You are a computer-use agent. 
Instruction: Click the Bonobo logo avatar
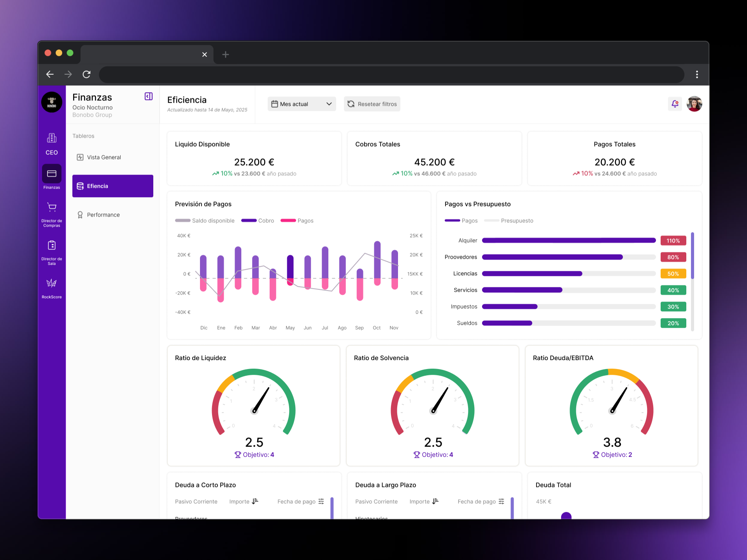pos(52,102)
